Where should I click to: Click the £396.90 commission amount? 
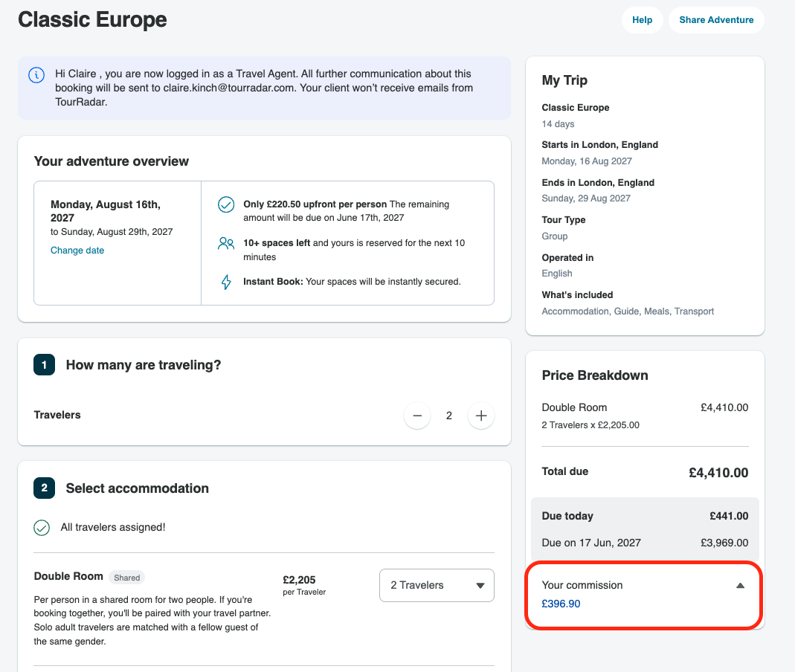point(561,604)
